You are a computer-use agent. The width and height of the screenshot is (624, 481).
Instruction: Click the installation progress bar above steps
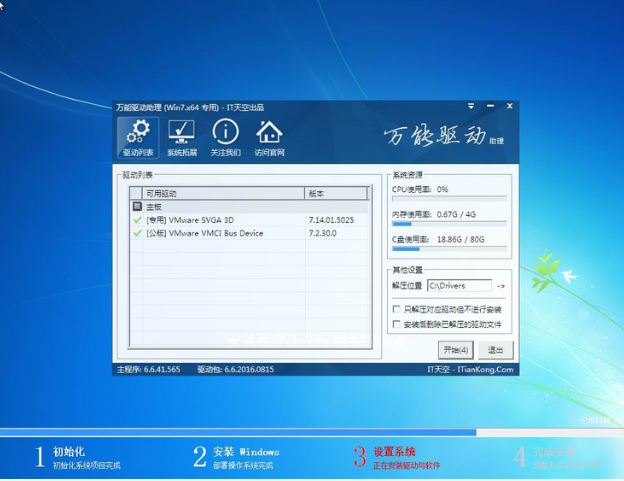[312, 432]
